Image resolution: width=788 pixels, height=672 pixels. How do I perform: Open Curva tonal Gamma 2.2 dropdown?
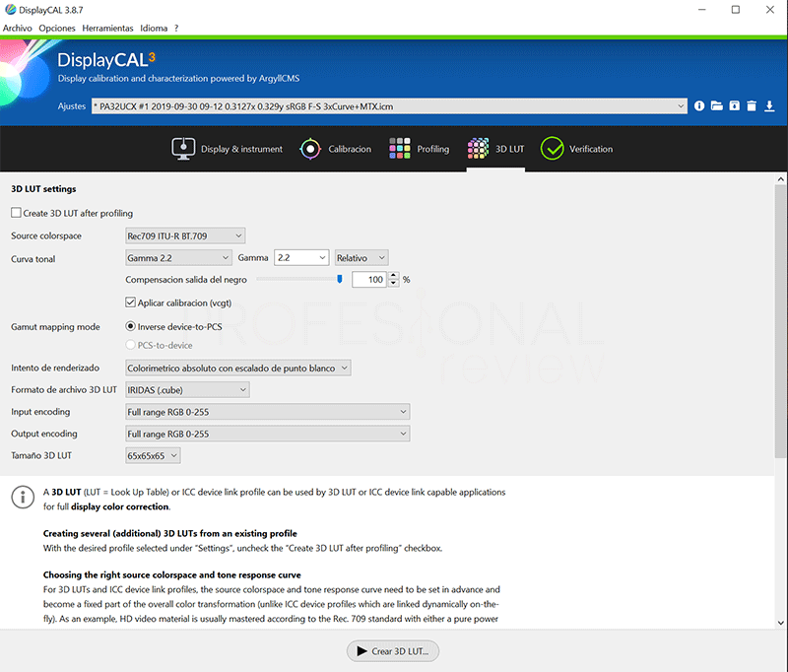[x=178, y=258]
